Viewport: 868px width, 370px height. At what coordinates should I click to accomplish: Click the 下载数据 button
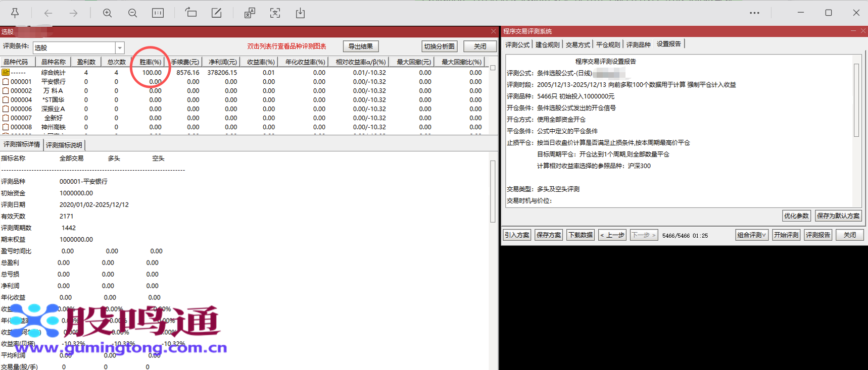click(x=581, y=235)
